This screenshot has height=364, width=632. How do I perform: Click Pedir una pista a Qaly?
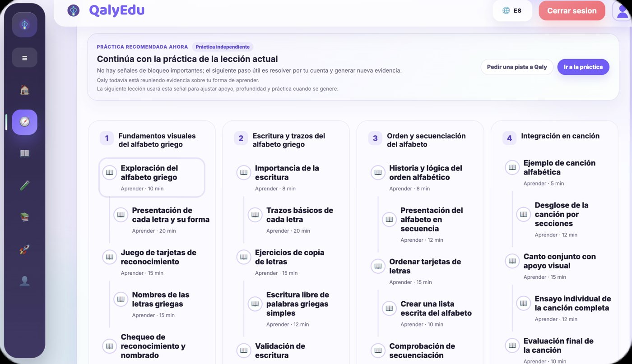pos(517,67)
